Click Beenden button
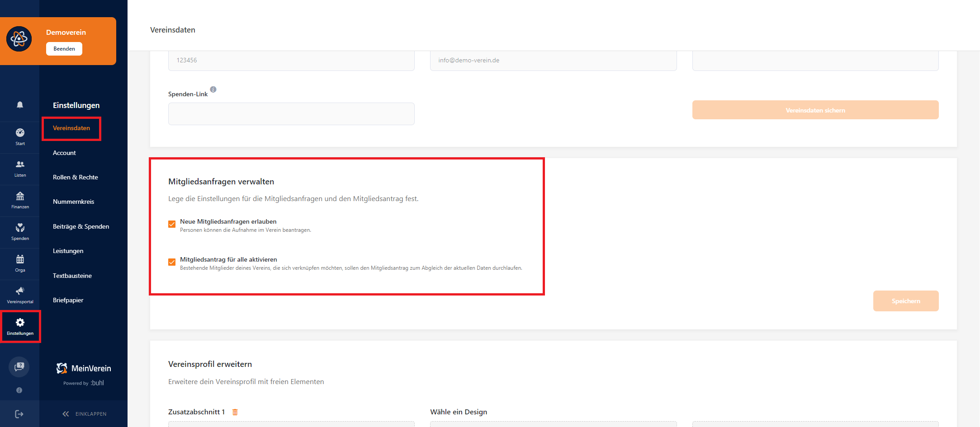980x427 pixels. 64,49
